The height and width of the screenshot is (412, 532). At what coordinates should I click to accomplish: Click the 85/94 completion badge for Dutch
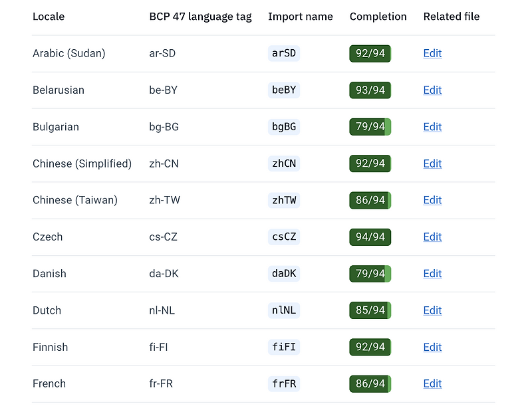point(370,310)
